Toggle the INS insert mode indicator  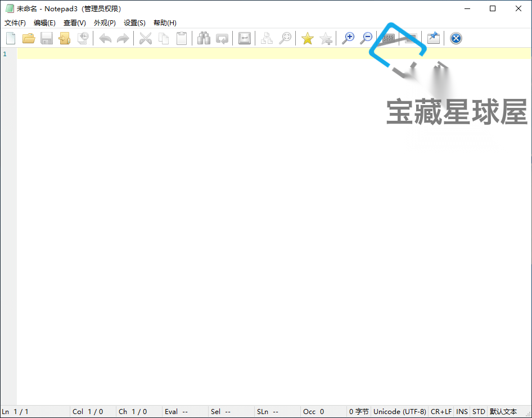(462, 412)
